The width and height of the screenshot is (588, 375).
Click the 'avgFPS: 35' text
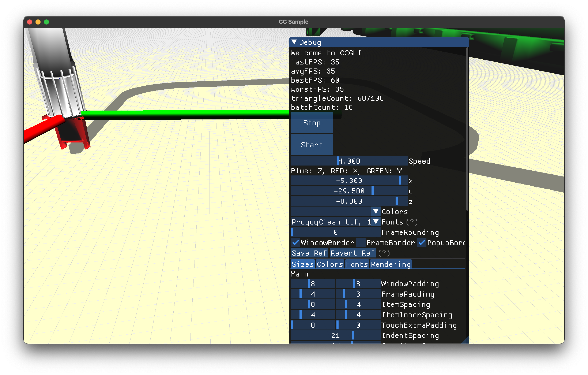pyautogui.click(x=313, y=71)
